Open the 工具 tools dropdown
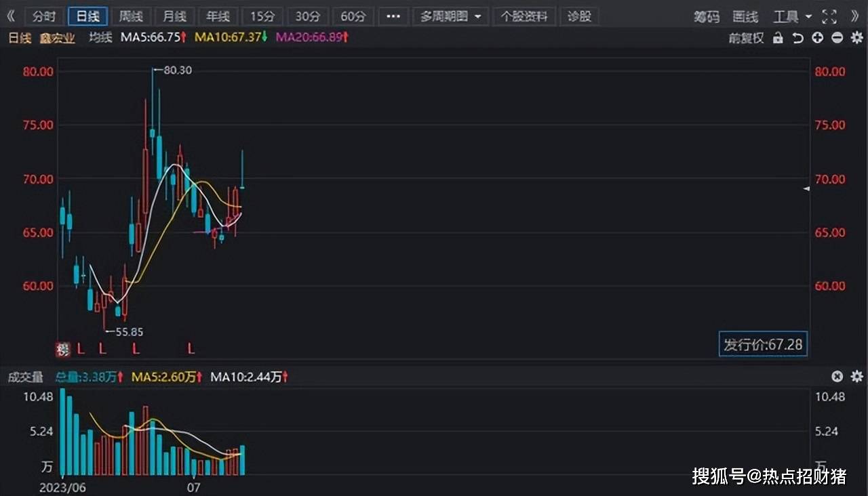Screen dimensions: 868x496 793,16
